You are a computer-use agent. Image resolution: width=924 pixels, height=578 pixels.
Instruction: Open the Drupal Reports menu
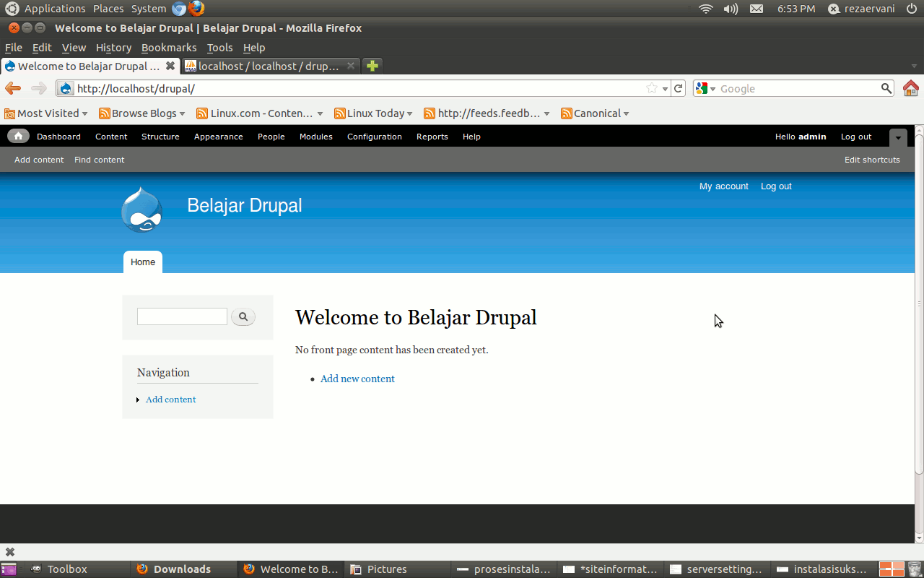432,137
